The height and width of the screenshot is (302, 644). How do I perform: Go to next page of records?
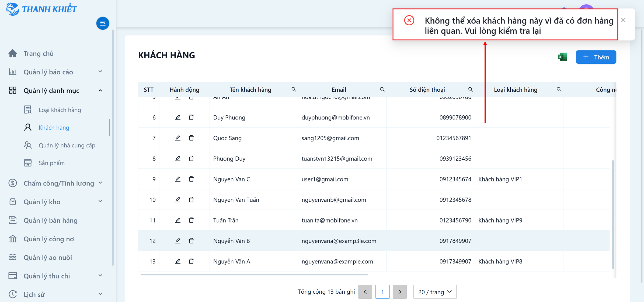(399, 292)
